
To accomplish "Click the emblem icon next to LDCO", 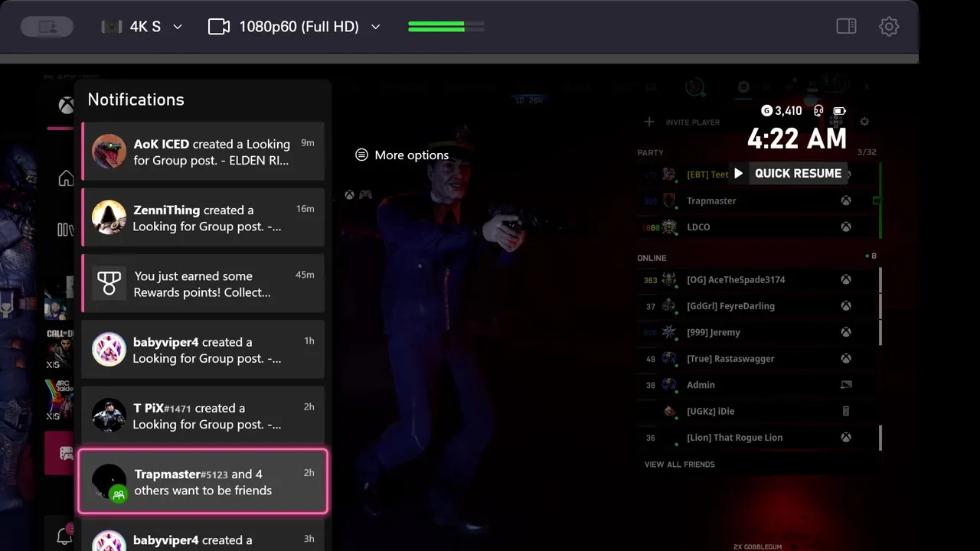I will click(x=670, y=227).
